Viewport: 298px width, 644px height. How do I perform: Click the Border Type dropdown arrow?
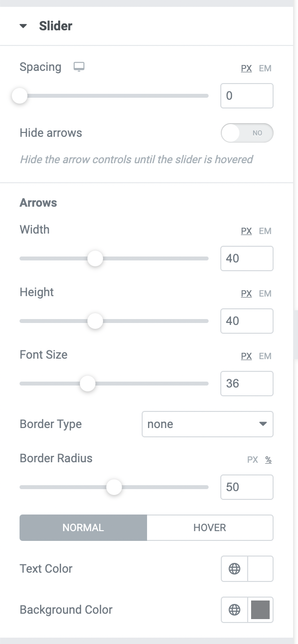(263, 424)
